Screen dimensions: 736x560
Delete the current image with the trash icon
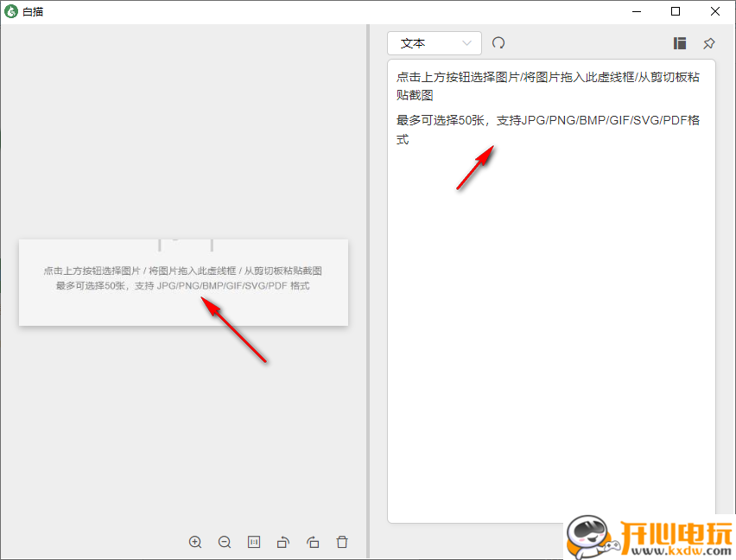coord(342,542)
